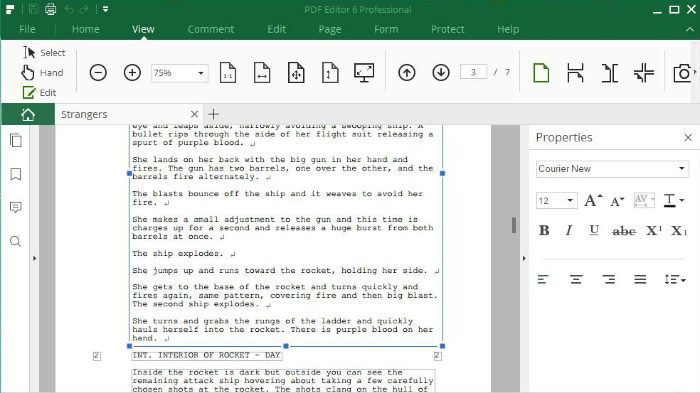
Task: Click the redo arrow in title bar
Action: [83, 9]
